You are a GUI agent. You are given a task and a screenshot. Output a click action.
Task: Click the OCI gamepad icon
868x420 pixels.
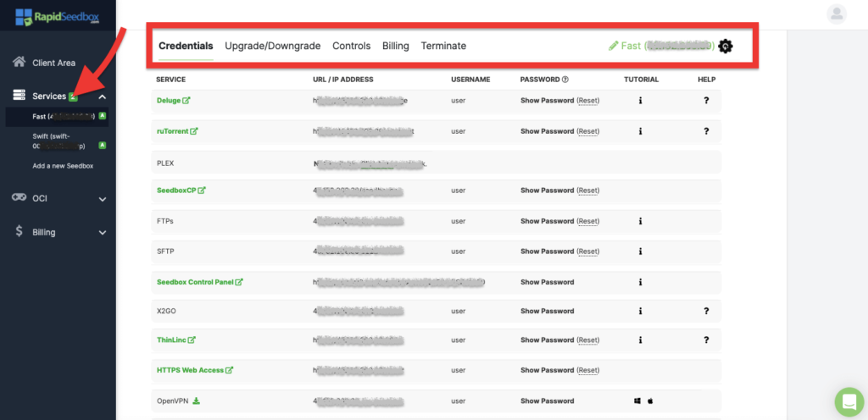click(19, 198)
